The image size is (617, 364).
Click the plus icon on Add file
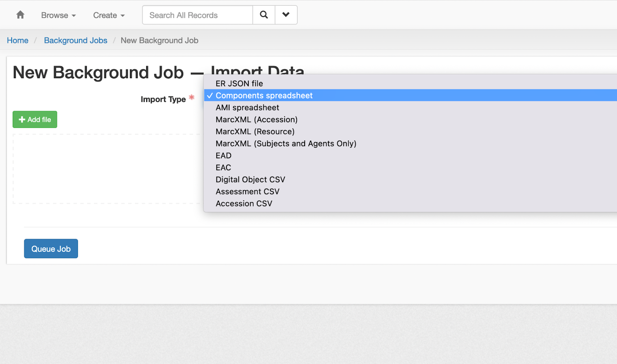[x=22, y=119]
